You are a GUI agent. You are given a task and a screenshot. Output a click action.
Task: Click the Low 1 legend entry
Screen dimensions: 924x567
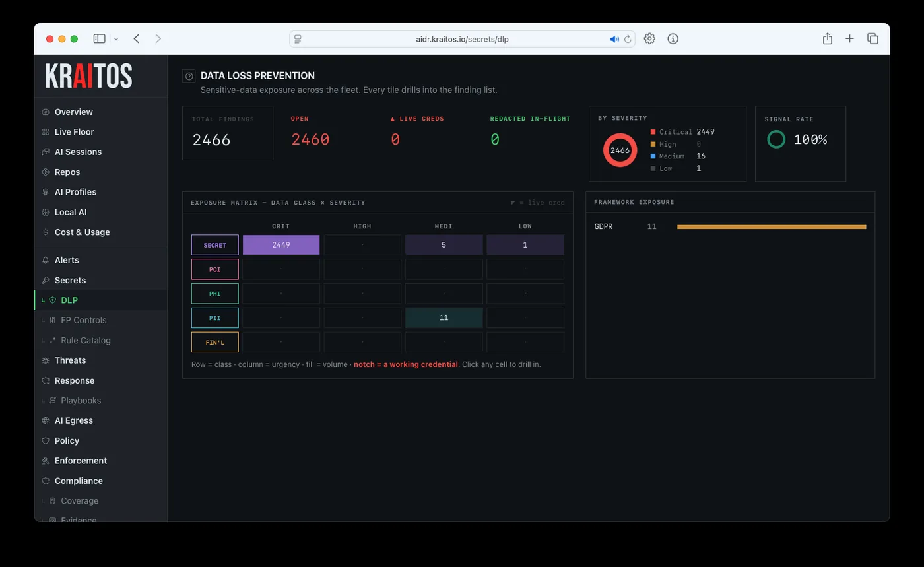pyautogui.click(x=676, y=168)
